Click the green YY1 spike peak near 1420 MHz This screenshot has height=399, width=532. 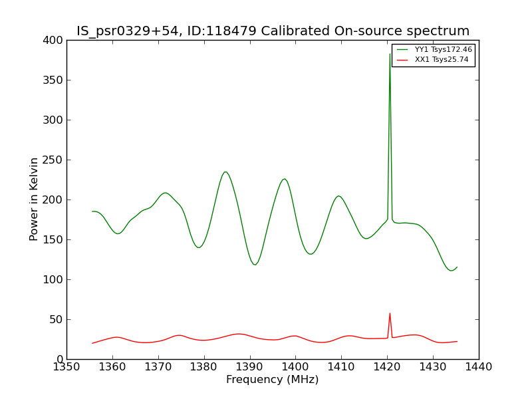390,55
